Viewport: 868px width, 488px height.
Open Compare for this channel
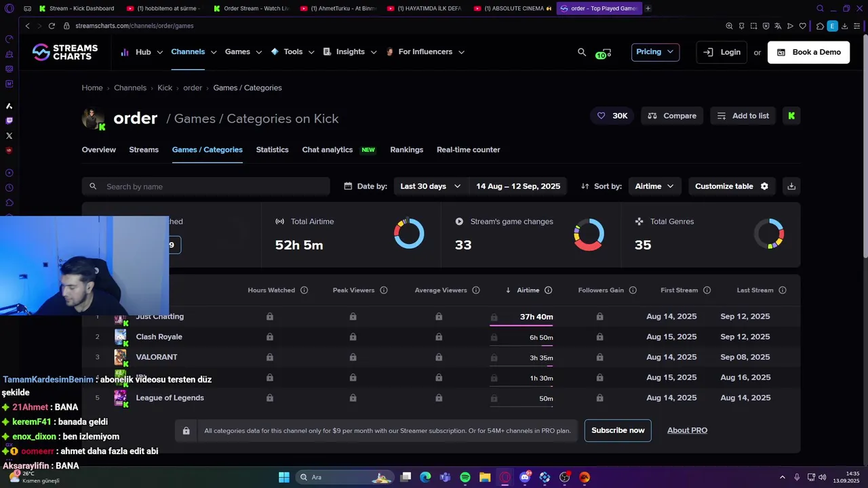pos(672,116)
